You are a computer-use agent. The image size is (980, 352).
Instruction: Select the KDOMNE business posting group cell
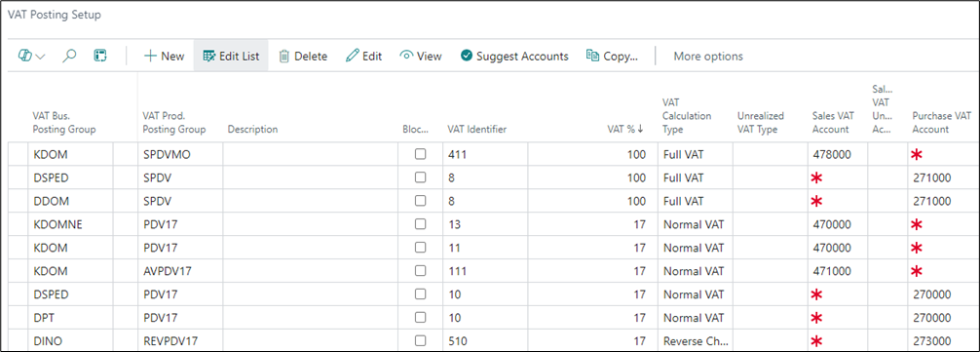tap(70, 224)
